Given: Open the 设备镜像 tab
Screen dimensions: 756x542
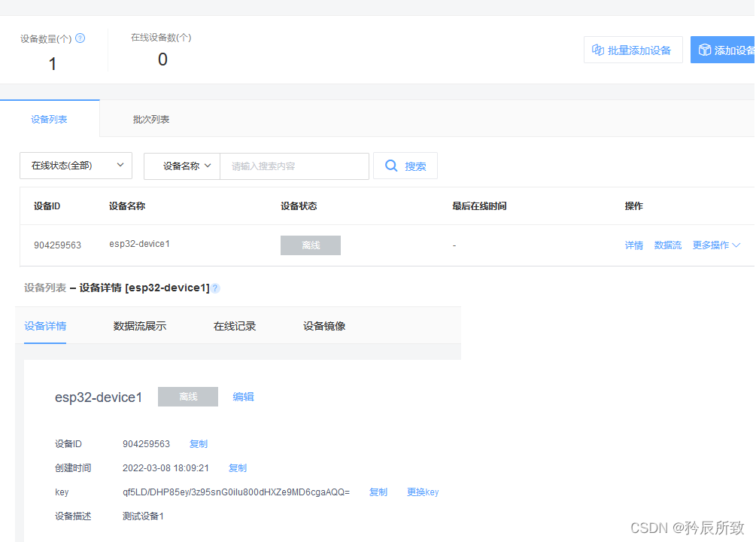Looking at the screenshot, I should 324,326.
